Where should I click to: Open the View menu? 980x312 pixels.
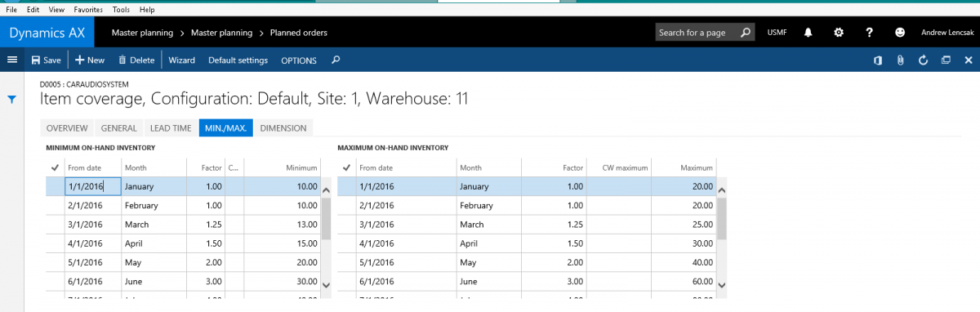pyautogui.click(x=56, y=9)
